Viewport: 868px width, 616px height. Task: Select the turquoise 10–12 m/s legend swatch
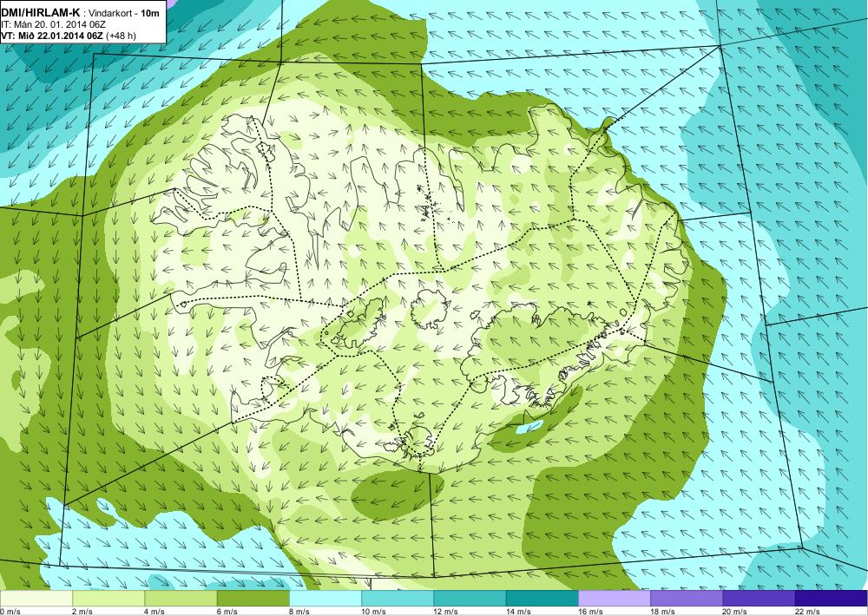tap(398, 599)
